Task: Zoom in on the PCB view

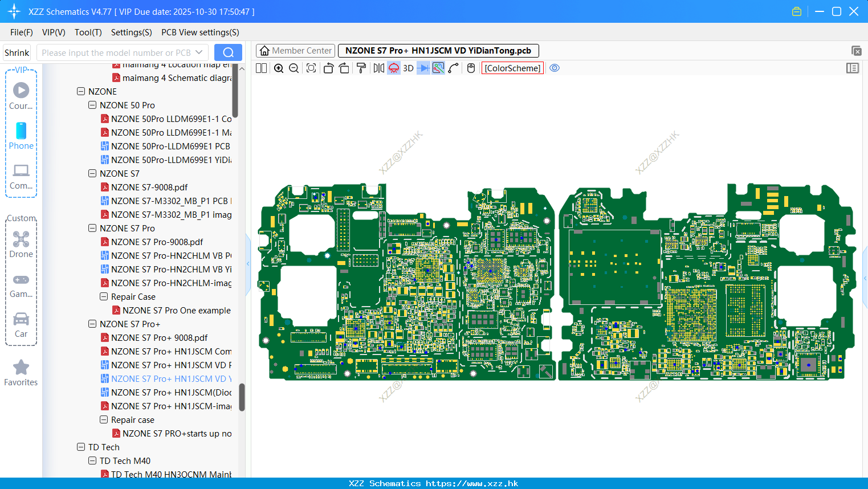Action: (279, 68)
